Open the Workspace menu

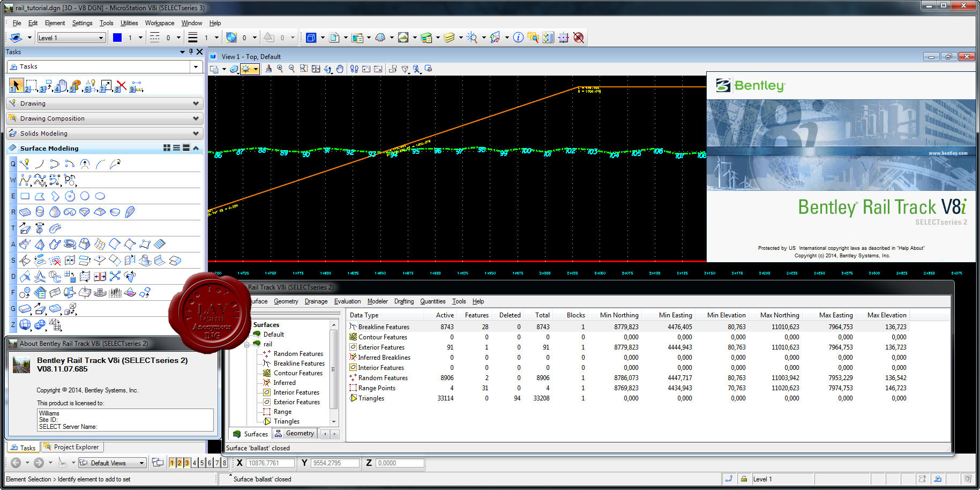160,23
